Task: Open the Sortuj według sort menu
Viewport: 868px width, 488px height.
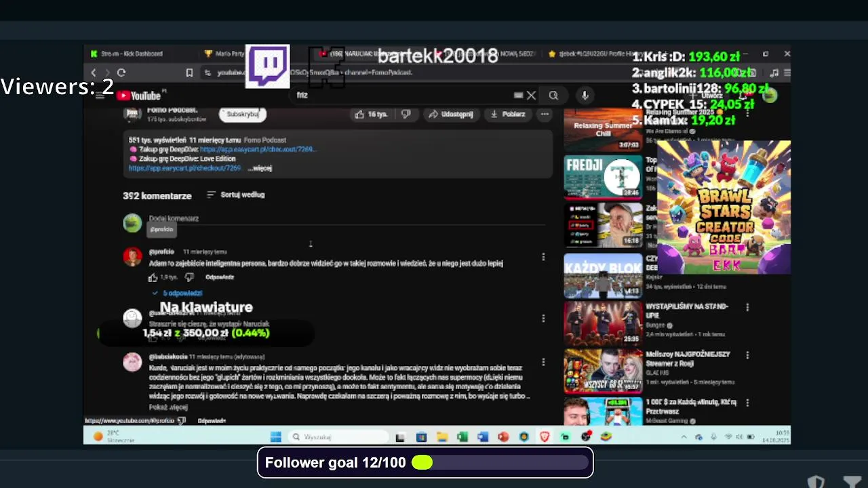Action: pos(235,195)
